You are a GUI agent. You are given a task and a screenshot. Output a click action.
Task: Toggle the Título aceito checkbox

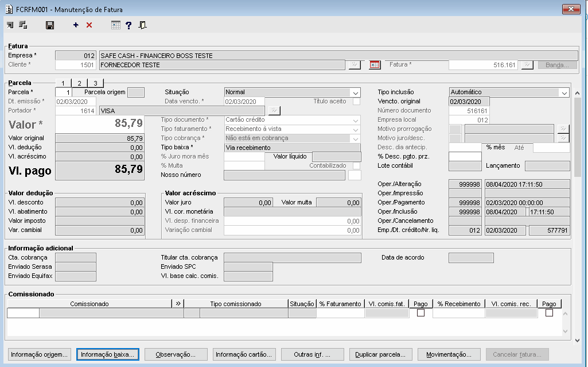(356, 102)
